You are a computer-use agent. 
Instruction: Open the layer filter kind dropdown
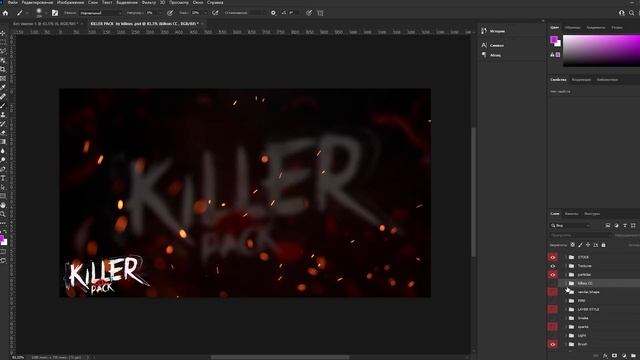(571, 226)
